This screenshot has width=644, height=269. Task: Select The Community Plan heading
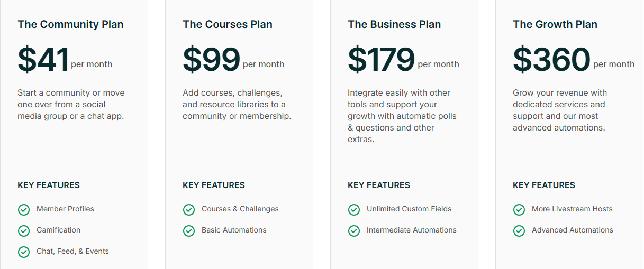click(x=70, y=24)
